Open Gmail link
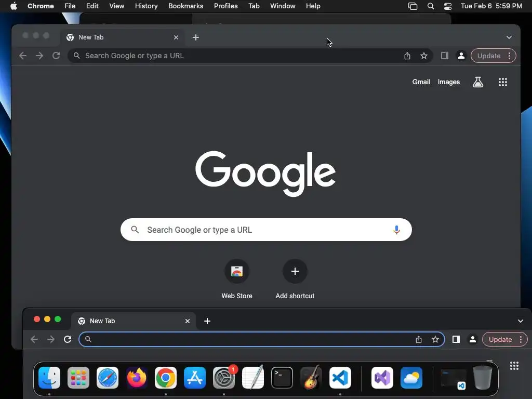This screenshot has width=532, height=399. 421,82
